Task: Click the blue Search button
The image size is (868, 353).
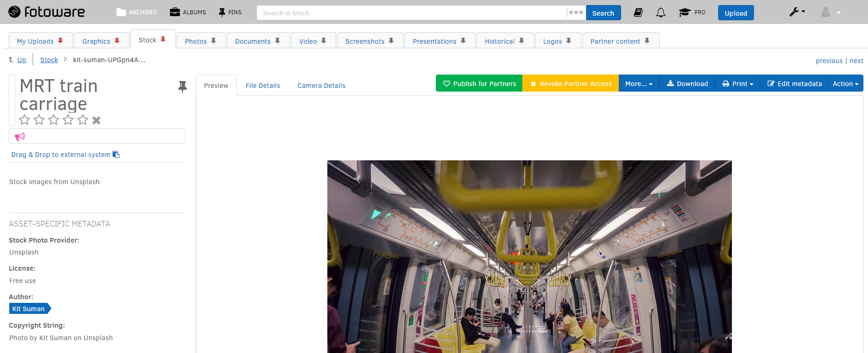Action: coord(603,13)
